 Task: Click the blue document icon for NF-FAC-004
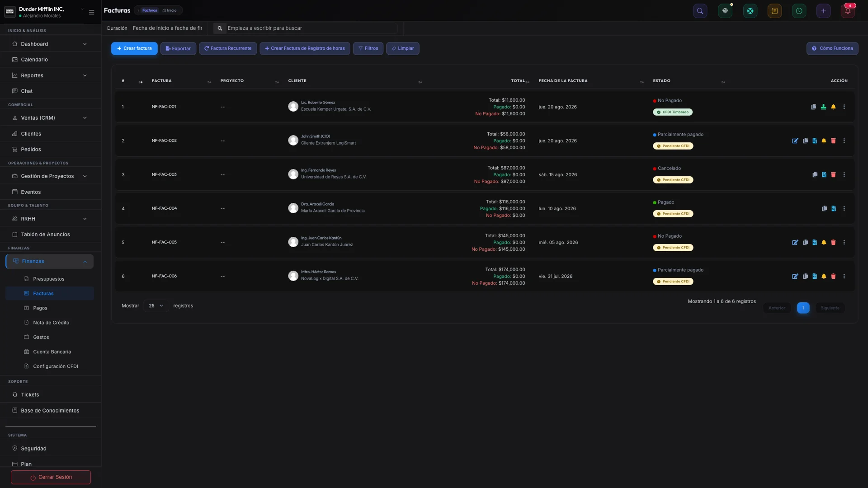coord(833,209)
